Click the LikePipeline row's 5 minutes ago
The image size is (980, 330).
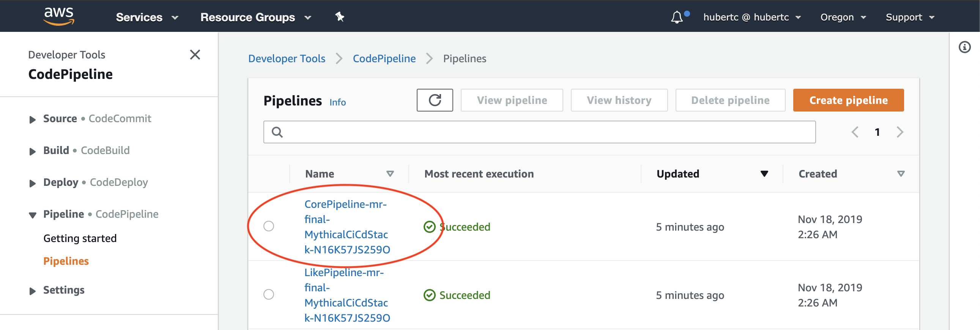coord(690,295)
